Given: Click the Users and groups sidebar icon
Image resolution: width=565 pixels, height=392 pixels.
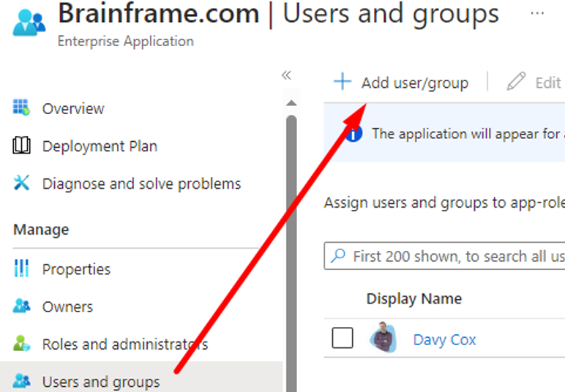Looking at the screenshot, I should [21, 381].
